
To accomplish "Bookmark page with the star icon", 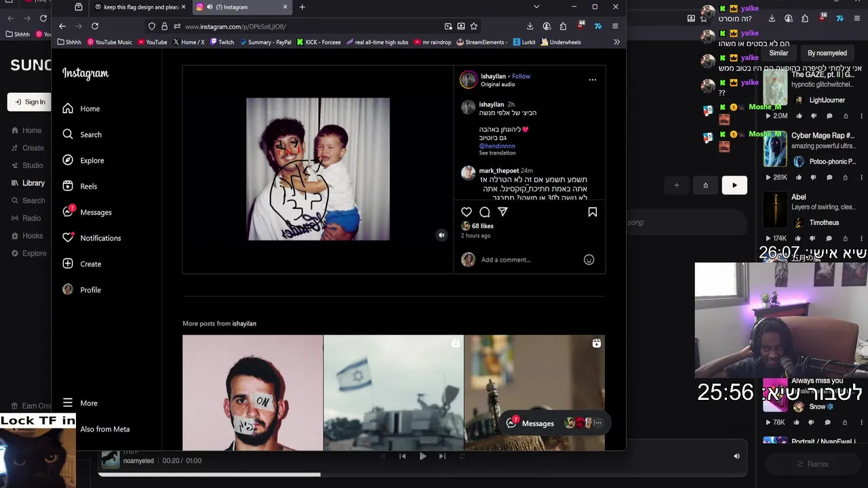I will [x=473, y=26].
